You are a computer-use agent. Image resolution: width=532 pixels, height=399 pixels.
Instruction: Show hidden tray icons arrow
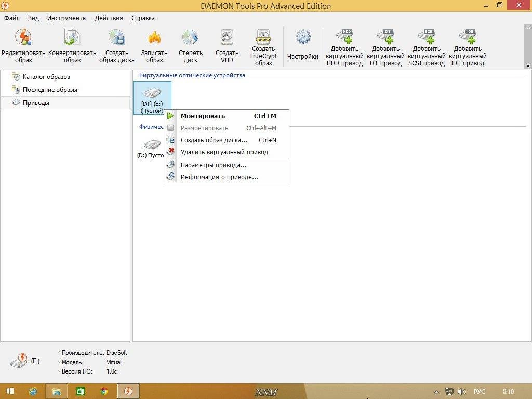pos(436,392)
